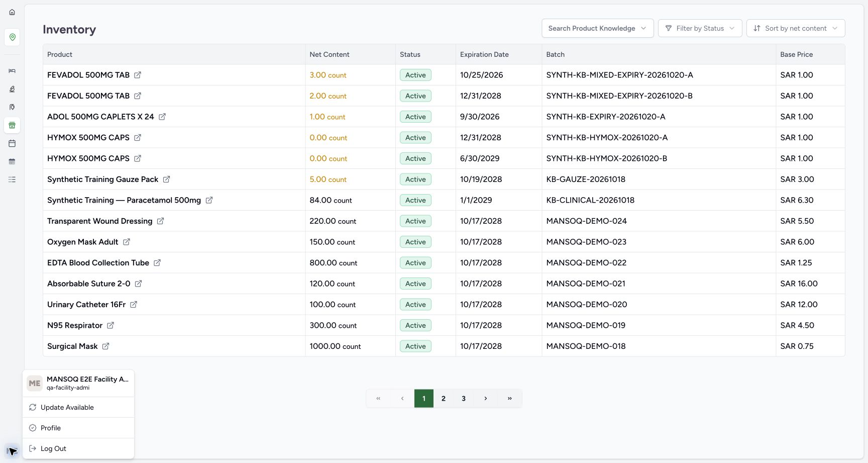This screenshot has width=868, height=463.
Task: Open the microscope icon in the sidebar
Action: pyautogui.click(x=12, y=89)
